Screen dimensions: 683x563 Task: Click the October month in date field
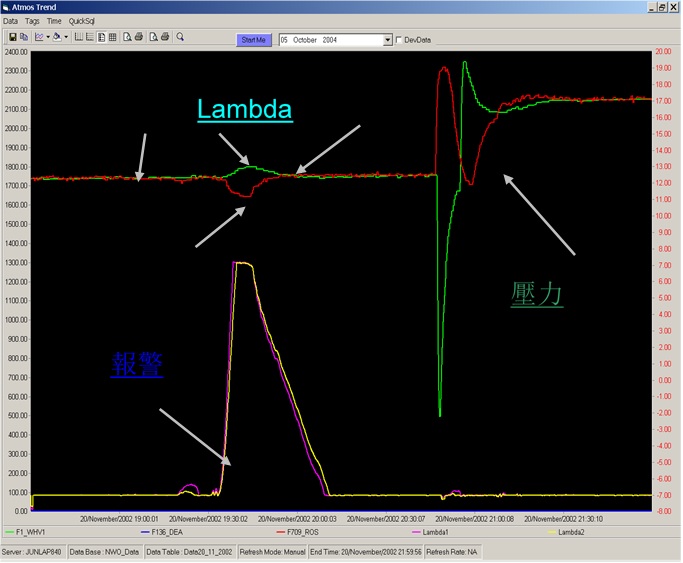305,40
